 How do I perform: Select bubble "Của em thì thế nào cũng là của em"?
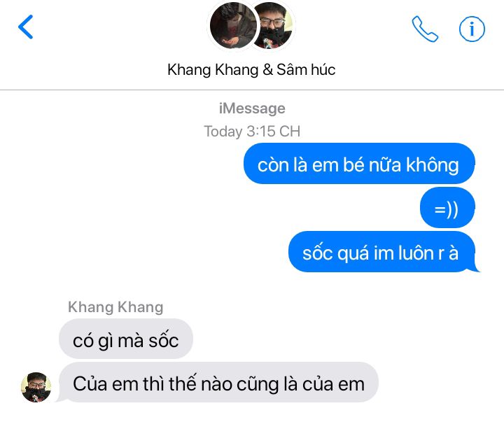pos(218,383)
